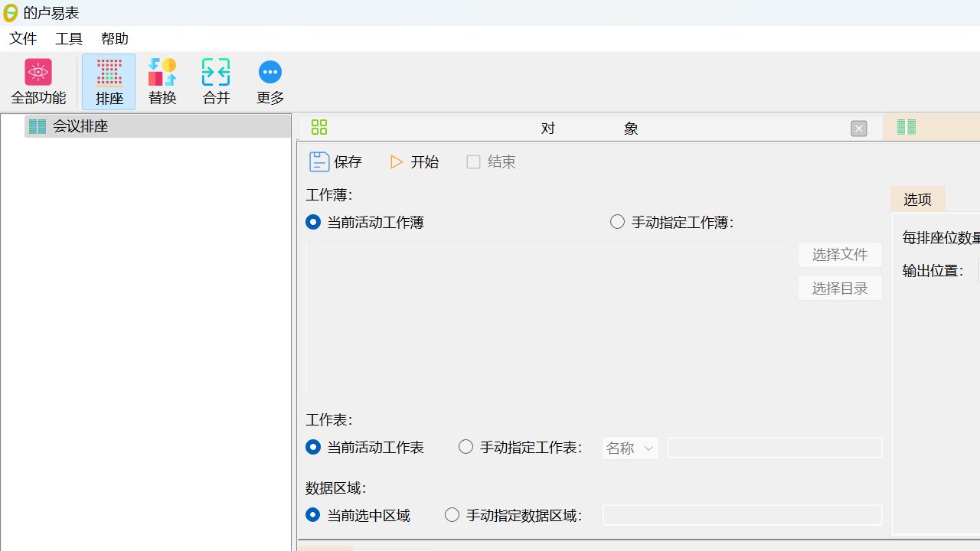Select 手动指定工作薄 radio option
The image size is (980, 551).
[617, 221]
